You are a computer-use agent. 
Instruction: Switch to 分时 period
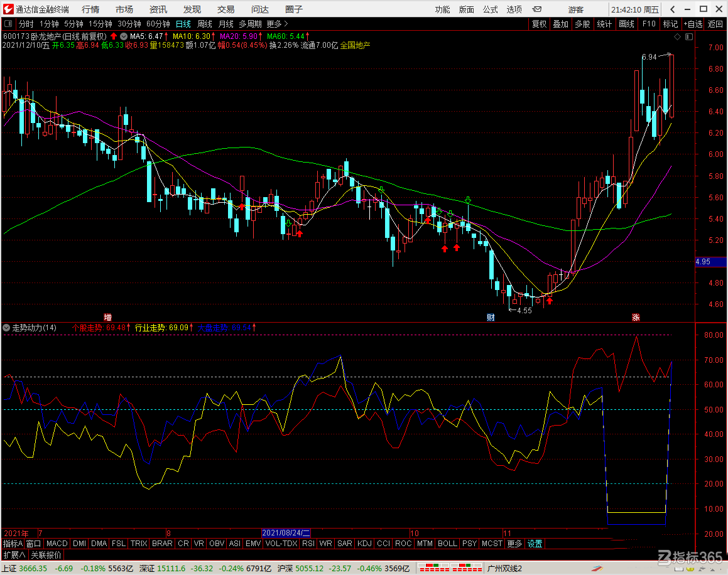[26, 24]
